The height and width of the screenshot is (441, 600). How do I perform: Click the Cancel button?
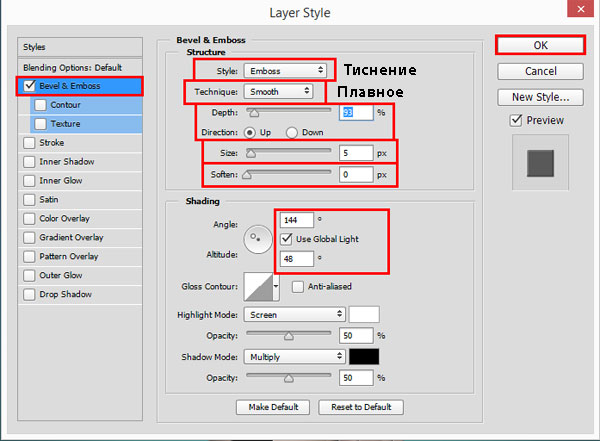(x=540, y=71)
